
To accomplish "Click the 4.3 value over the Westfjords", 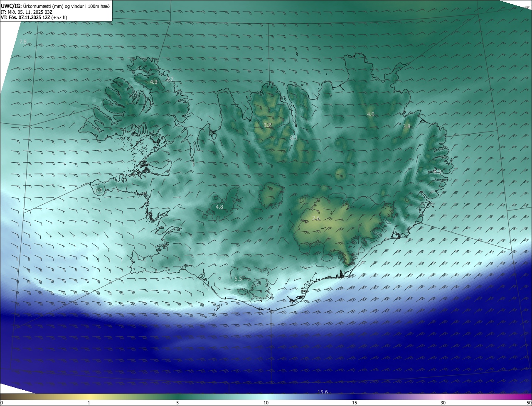I will [x=154, y=82].
